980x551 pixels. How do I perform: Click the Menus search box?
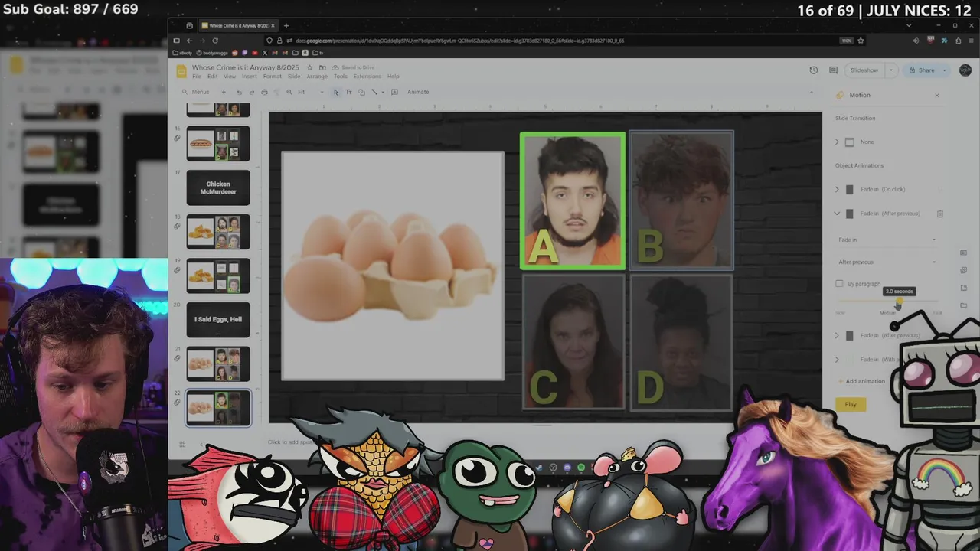pos(198,92)
